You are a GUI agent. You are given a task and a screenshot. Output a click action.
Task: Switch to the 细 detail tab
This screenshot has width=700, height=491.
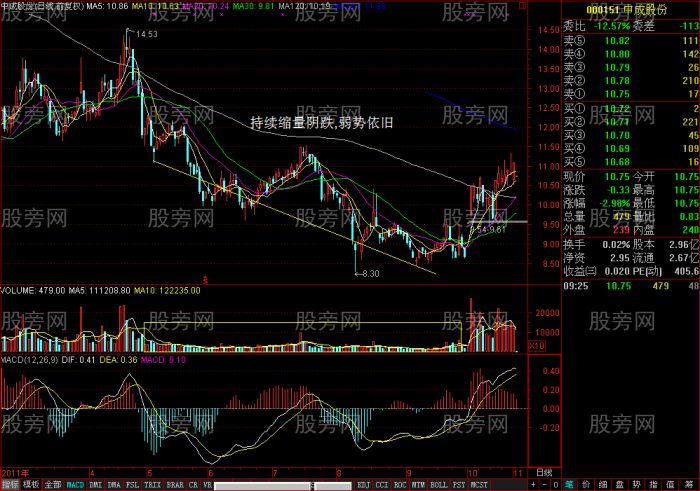pyautogui.click(x=603, y=485)
